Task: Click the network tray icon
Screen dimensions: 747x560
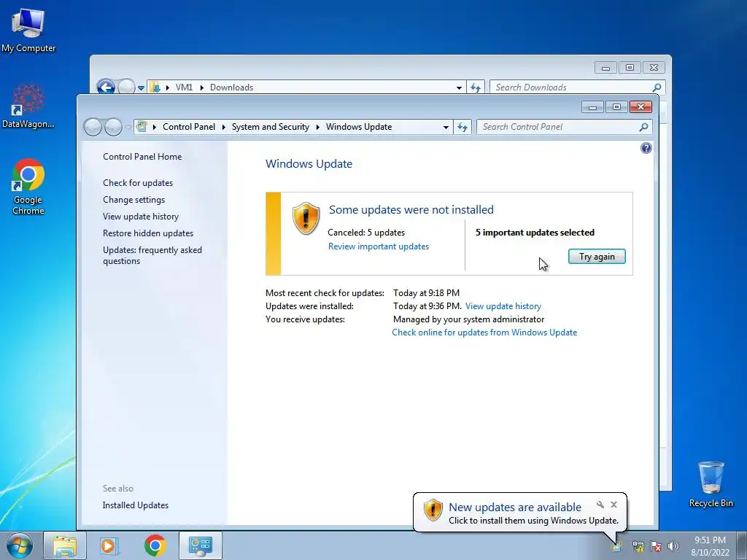Action: click(638, 546)
